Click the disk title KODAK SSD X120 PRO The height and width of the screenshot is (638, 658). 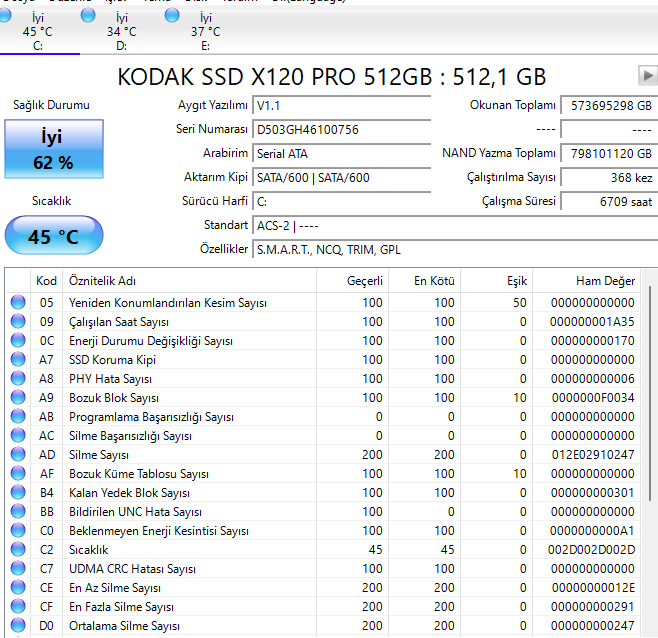tap(332, 77)
